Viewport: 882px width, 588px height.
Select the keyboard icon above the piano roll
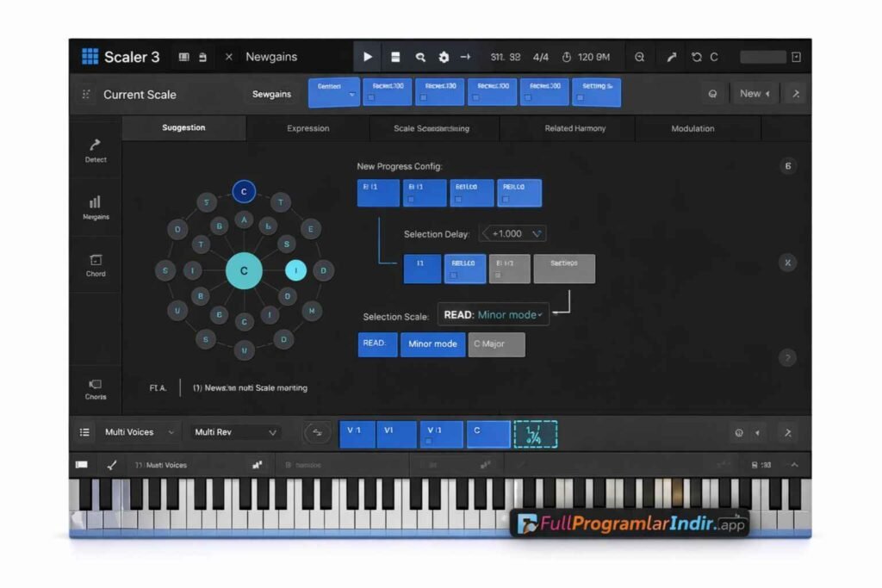(83, 464)
